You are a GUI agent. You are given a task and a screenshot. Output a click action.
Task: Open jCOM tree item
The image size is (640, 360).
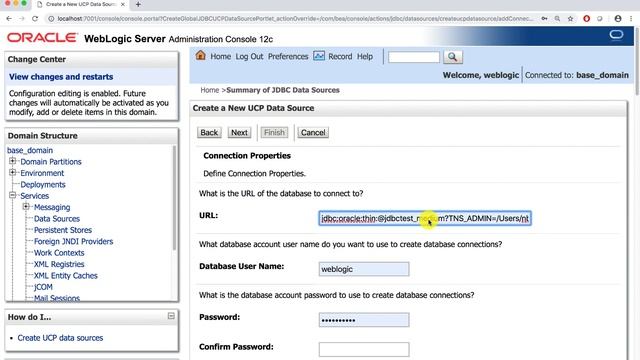point(43,287)
